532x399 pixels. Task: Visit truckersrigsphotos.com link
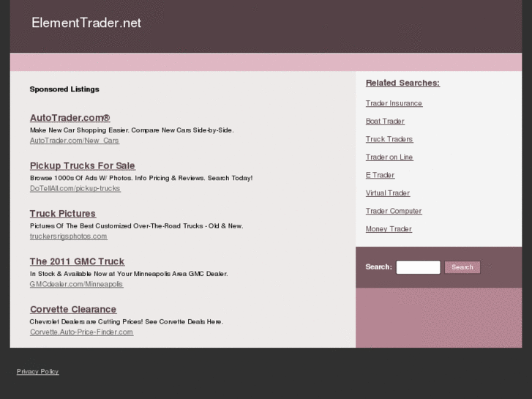pyautogui.click(x=68, y=236)
